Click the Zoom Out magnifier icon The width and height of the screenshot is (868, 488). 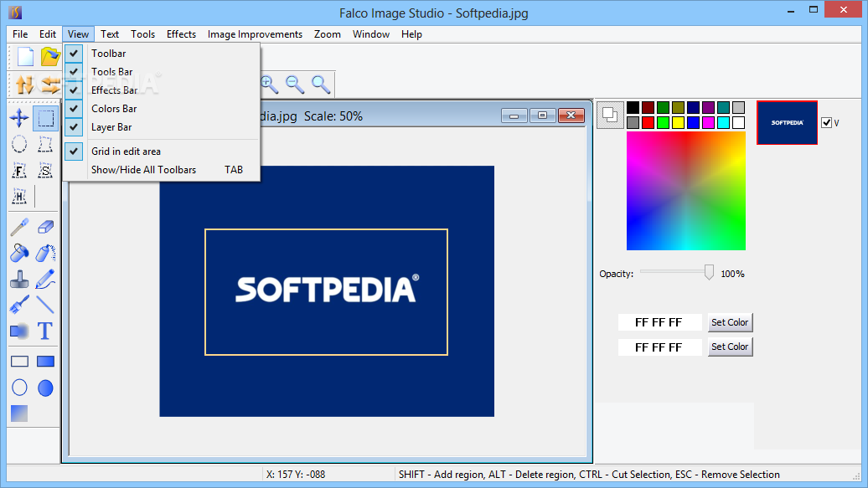tap(295, 84)
